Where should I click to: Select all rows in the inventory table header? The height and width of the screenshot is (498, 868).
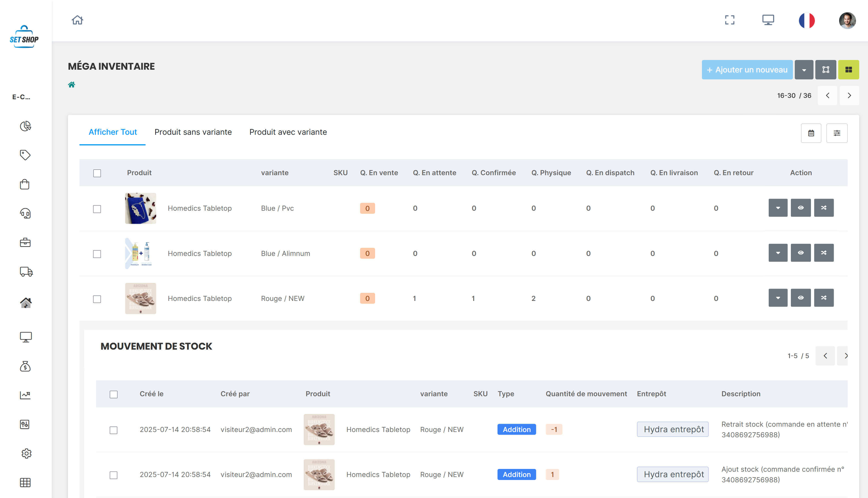pos(97,173)
